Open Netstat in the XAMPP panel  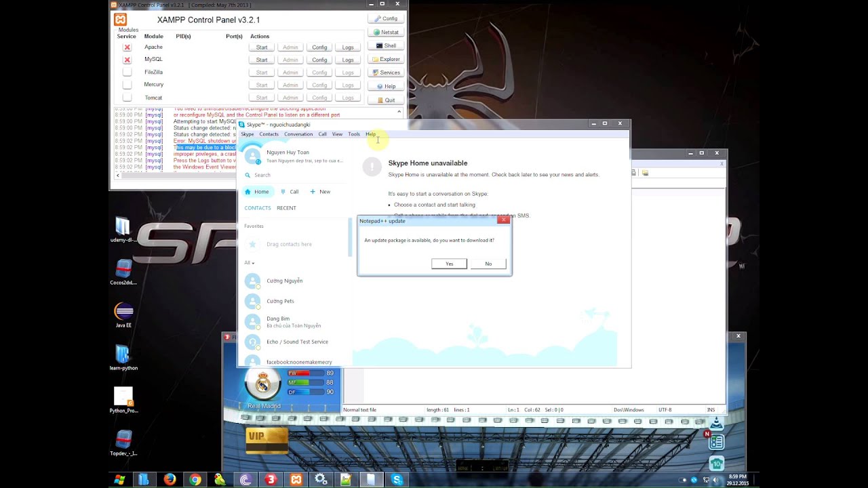[x=386, y=32]
